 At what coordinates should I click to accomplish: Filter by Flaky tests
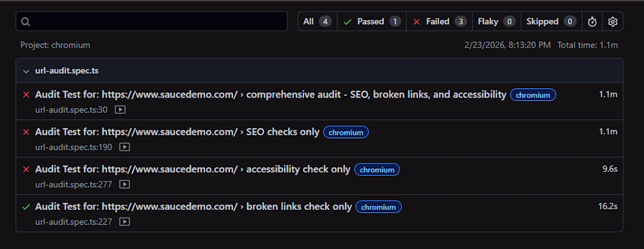(x=496, y=21)
